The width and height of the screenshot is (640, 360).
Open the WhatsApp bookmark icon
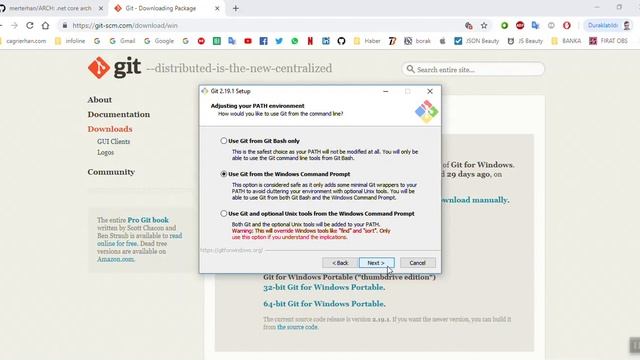(x=295, y=41)
